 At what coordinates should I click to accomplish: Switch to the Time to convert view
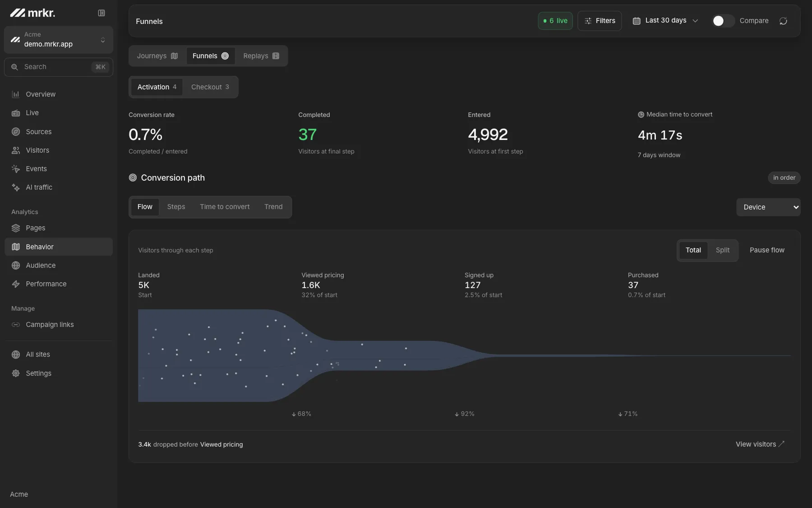click(x=225, y=207)
